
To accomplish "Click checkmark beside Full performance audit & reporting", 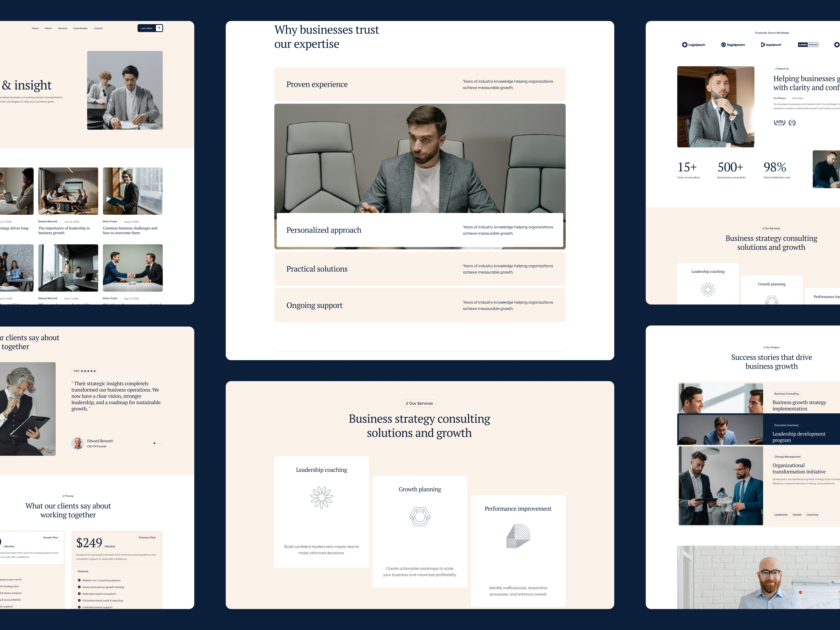I will point(79,600).
